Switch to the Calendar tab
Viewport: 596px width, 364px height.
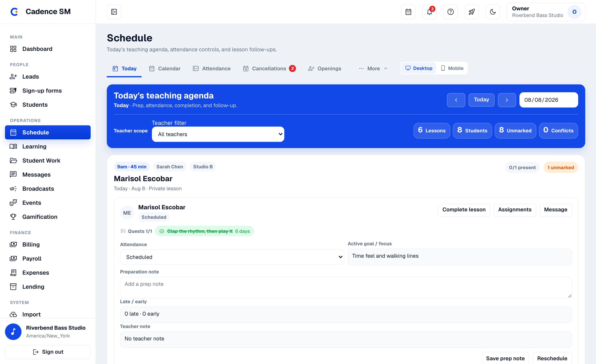pyautogui.click(x=165, y=68)
